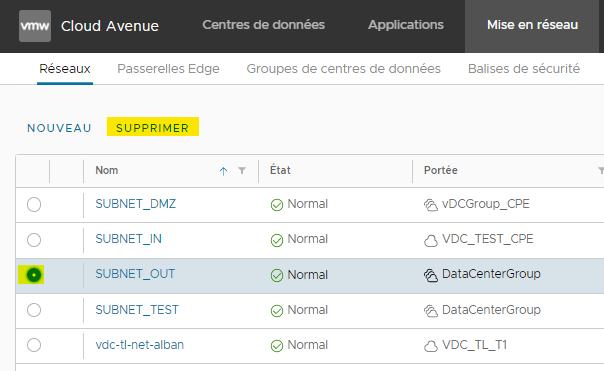Click the green status check for SUBNET_DMZ
Viewport: 604px width, 371px height.
[277, 205]
